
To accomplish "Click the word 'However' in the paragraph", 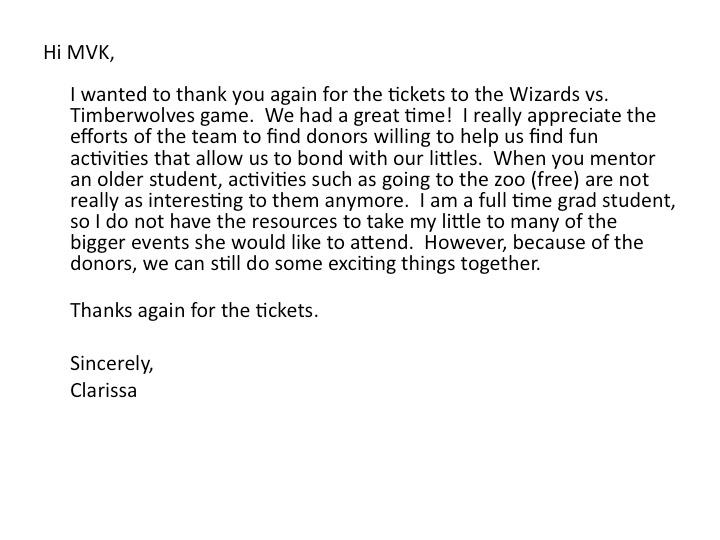I will coord(466,243).
